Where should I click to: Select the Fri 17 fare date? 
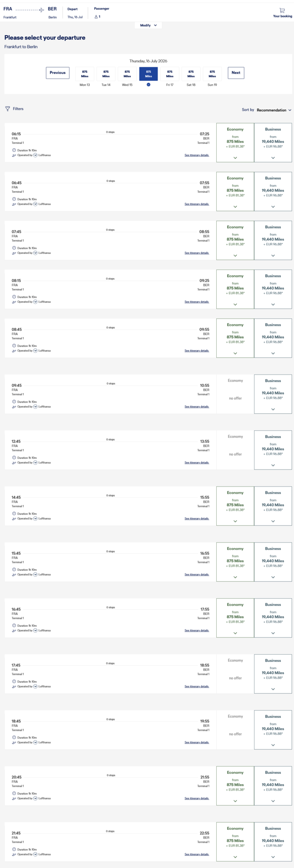(170, 76)
